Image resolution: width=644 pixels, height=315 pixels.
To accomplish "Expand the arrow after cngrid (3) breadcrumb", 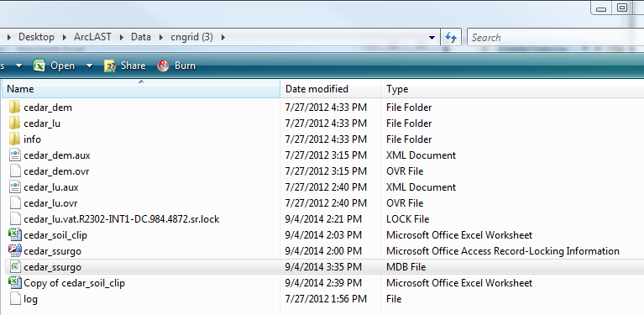I will 223,37.
